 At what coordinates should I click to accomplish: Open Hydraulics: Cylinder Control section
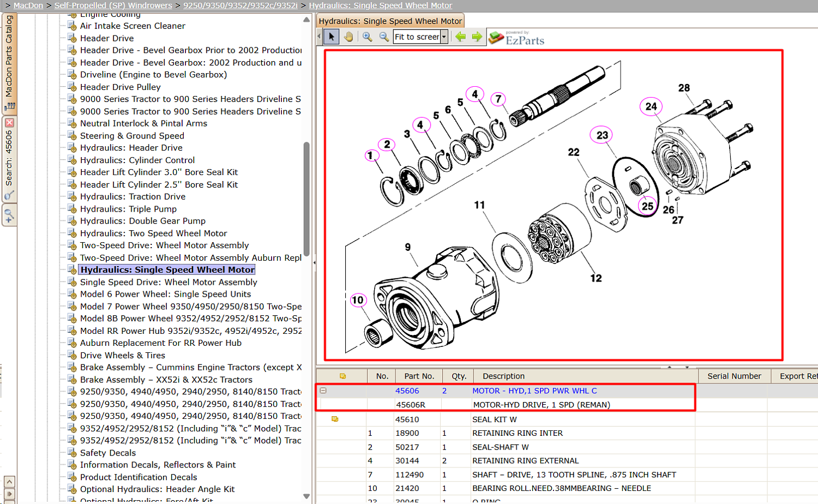[137, 160]
